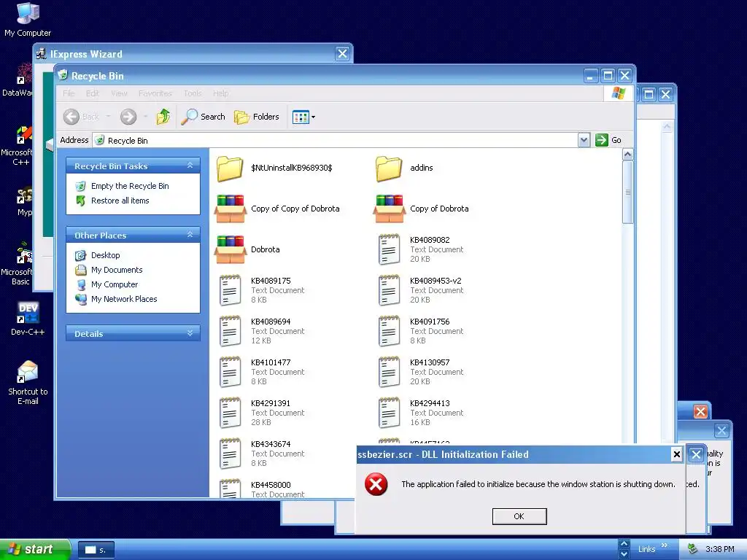
Task: Expand the Details panel
Action: [x=190, y=332]
